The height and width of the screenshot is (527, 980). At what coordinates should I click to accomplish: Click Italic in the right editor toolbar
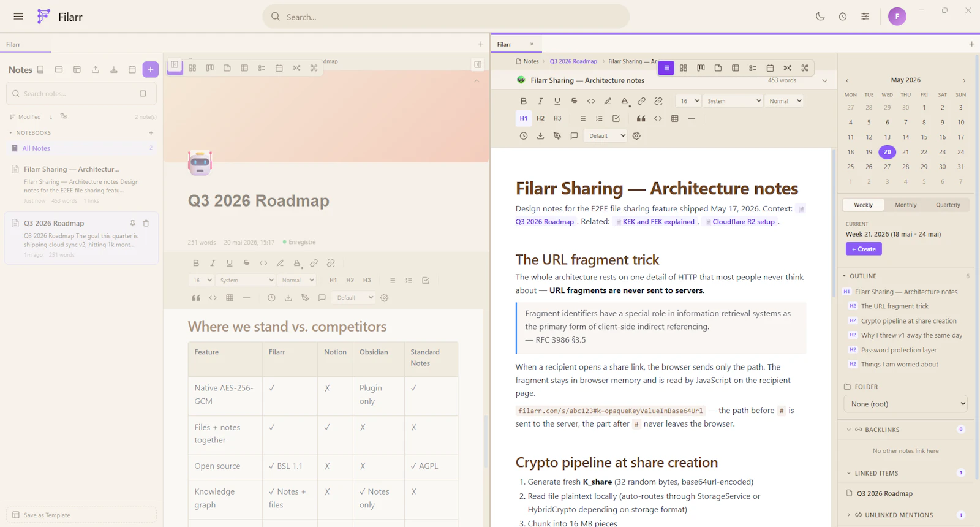[540, 101]
